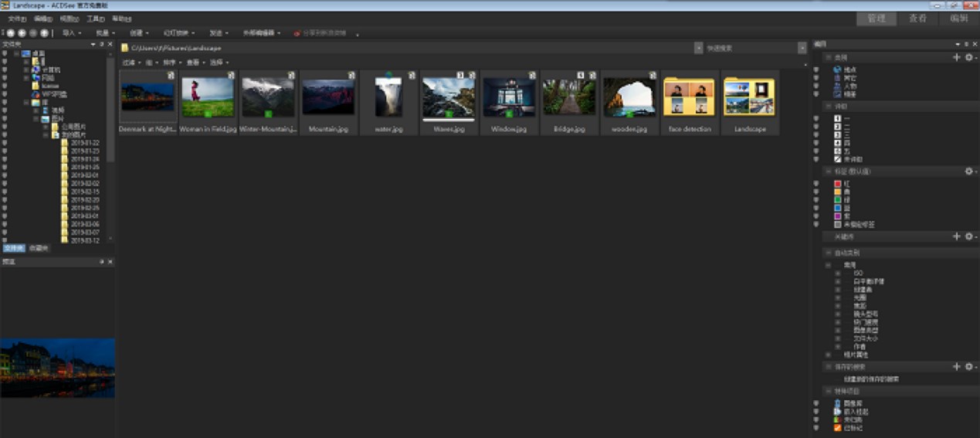Click the Image Well (图像库) special item
This screenshot has width=980, height=438.
coord(837,403)
